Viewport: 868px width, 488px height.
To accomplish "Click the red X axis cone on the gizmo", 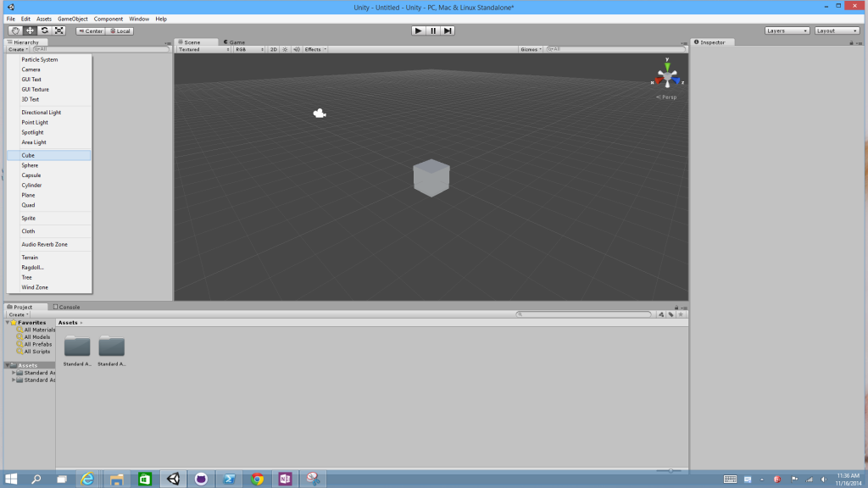I will click(x=658, y=80).
